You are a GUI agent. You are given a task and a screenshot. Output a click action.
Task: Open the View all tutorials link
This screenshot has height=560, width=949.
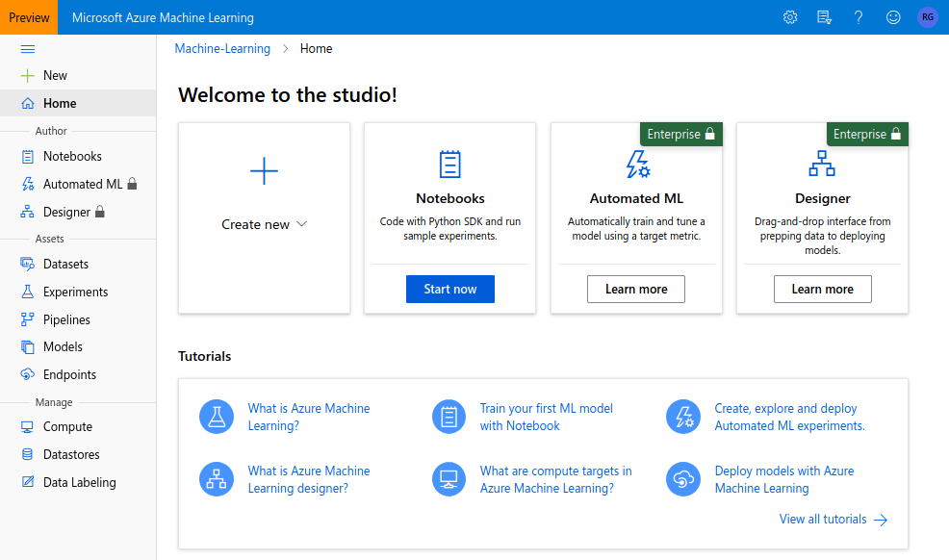click(x=833, y=520)
